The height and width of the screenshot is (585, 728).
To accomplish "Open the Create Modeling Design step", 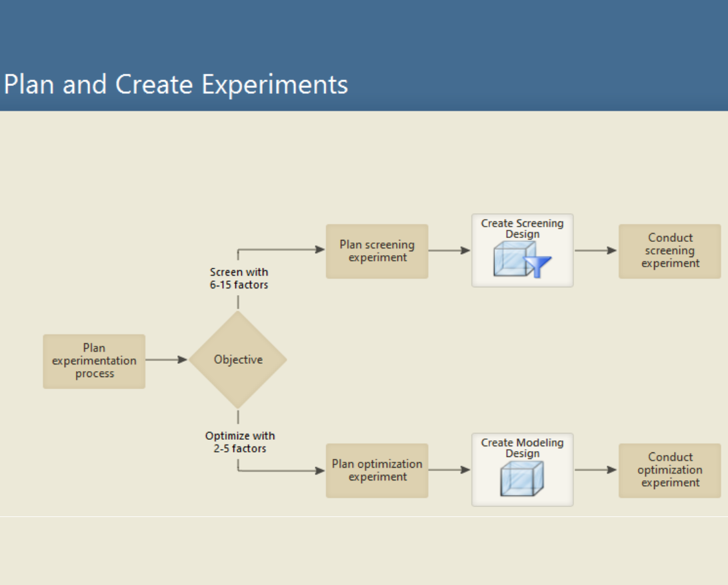I will point(522,470).
